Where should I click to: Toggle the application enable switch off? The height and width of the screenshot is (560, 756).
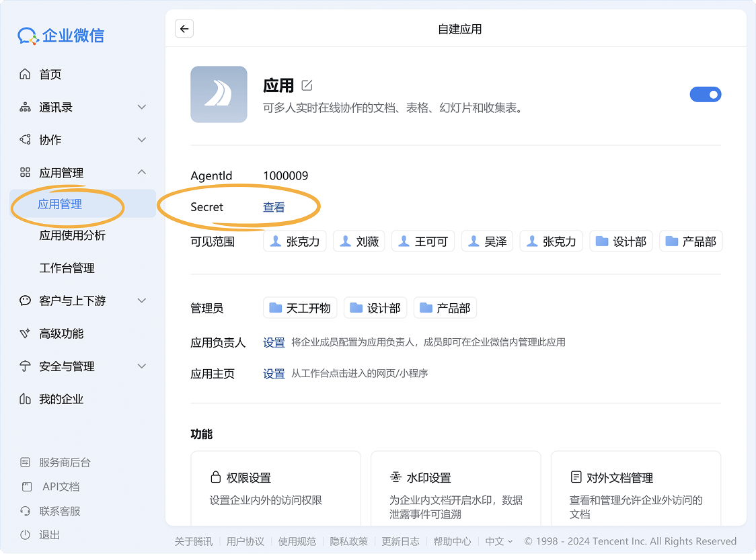[705, 95]
